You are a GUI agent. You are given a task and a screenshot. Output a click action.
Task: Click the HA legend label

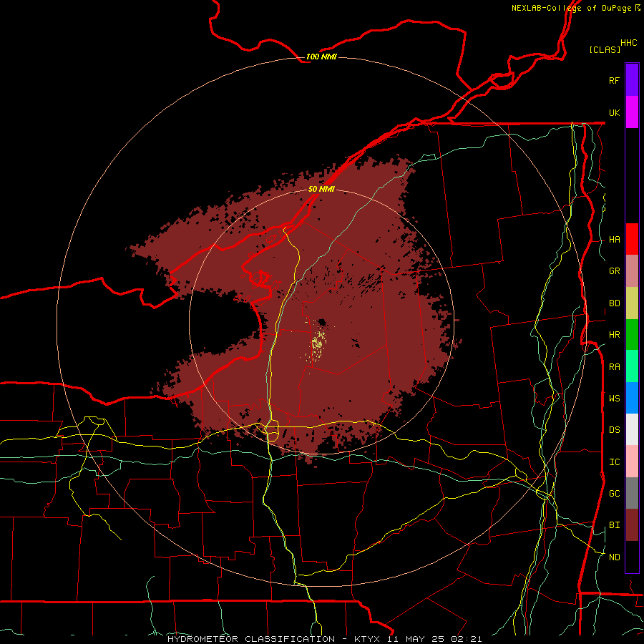pos(615,240)
